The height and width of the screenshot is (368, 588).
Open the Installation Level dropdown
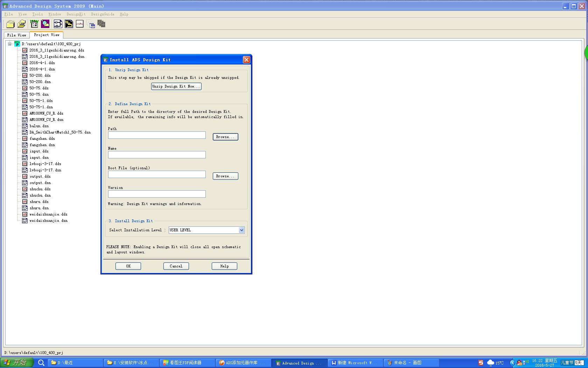241,230
